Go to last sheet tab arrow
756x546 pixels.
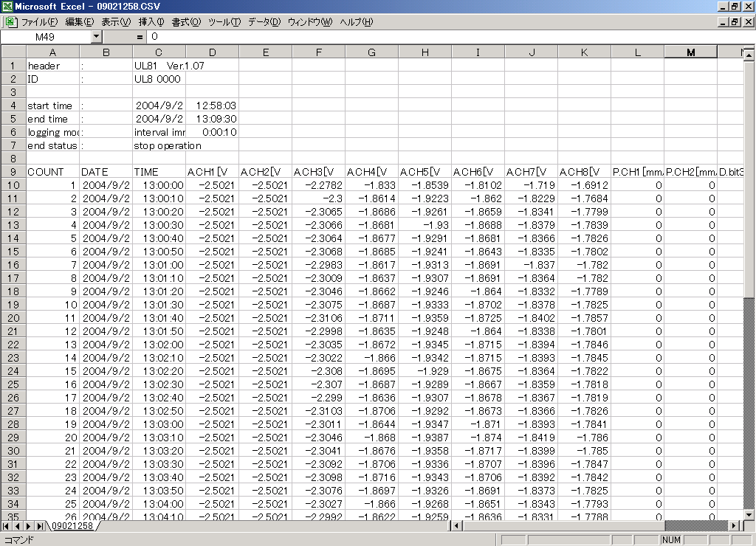click(40, 526)
